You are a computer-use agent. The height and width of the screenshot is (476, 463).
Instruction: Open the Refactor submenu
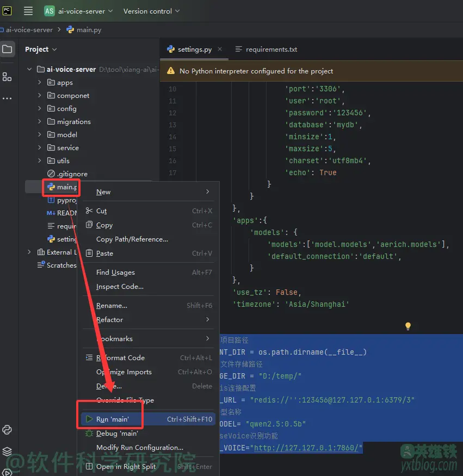point(149,320)
